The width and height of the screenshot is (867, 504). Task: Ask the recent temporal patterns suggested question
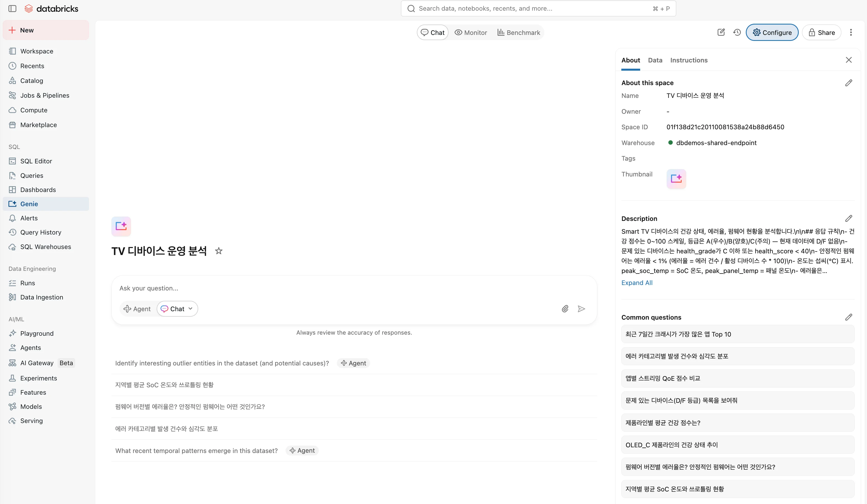(354, 451)
